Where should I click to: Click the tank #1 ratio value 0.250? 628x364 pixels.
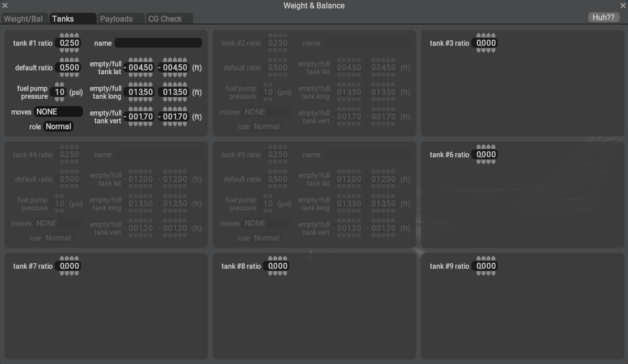point(69,43)
